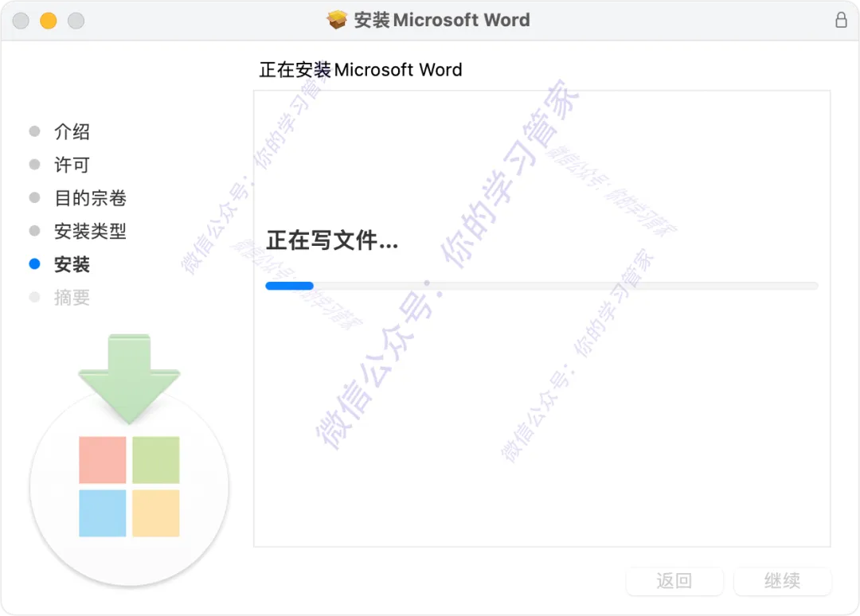Select the 摘要 step in sidebar
860x616 pixels.
tap(72, 298)
